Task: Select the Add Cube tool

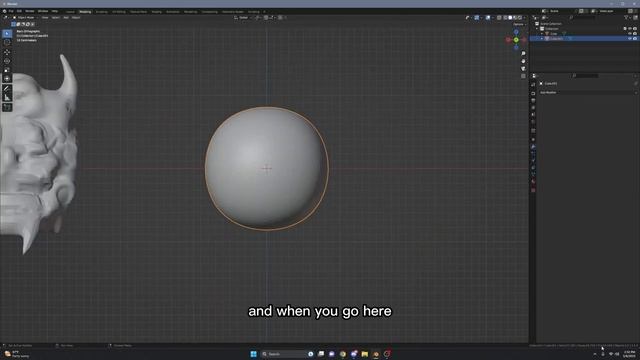Action: coord(7,107)
